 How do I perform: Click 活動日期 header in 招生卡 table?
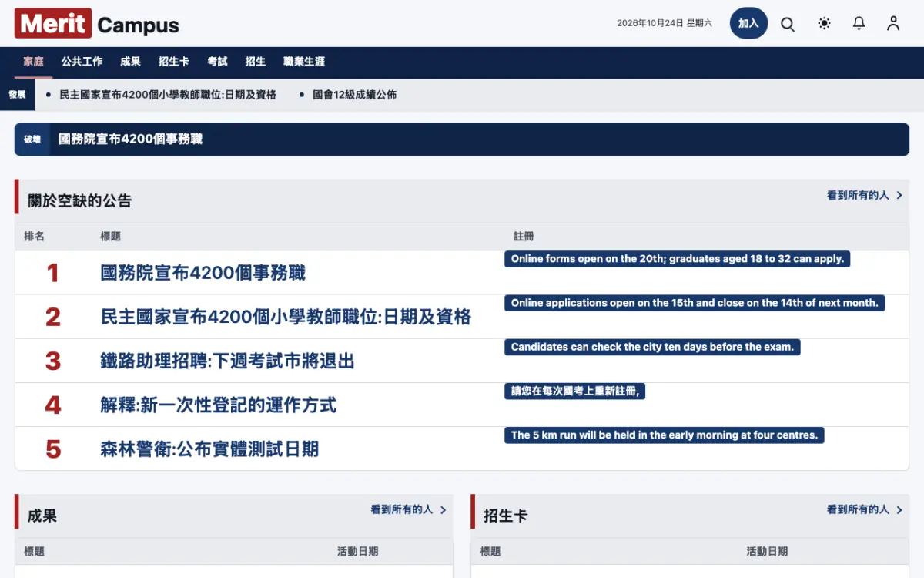tap(767, 552)
